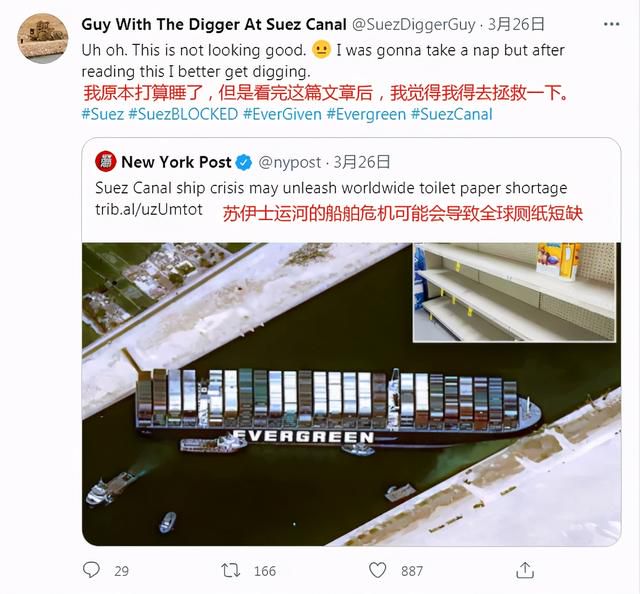Open the trib.al/uzUmtot link
Viewport: 640px width, 594px height.
149,209
